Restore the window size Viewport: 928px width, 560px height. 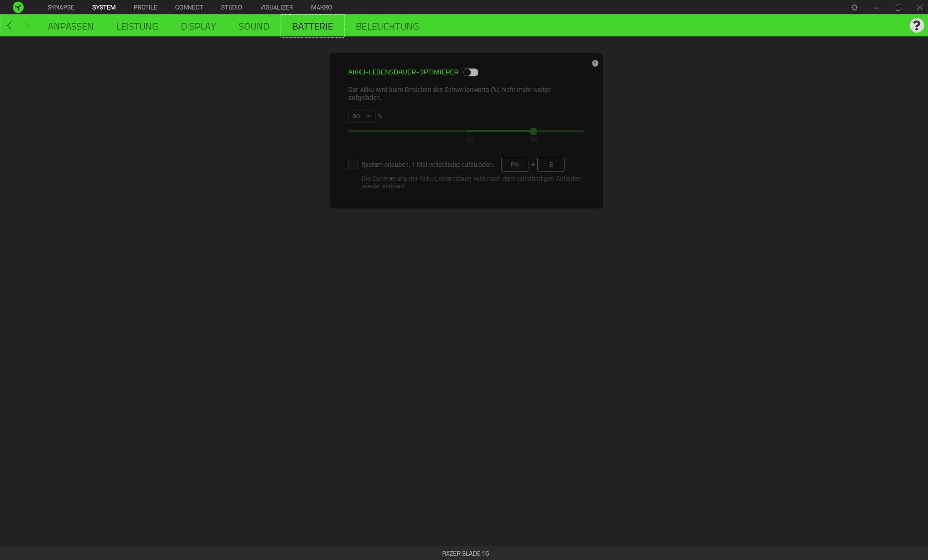point(898,7)
